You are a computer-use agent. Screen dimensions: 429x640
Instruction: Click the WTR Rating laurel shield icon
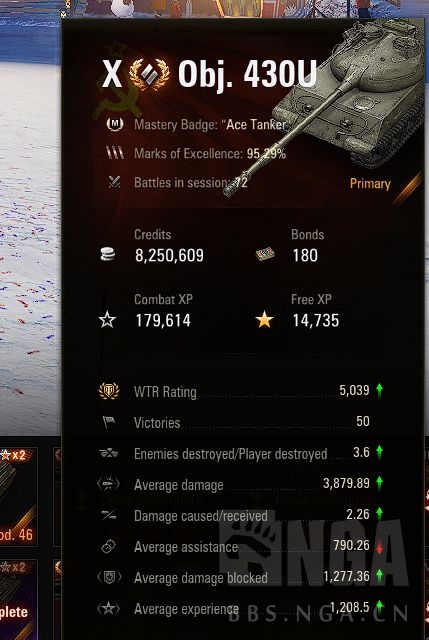click(x=109, y=391)
